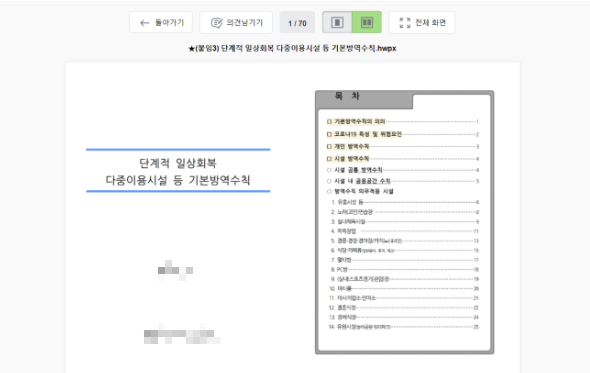Click the 목 차 table of contents heading
The image size is (590, 373).
[347, 96]
